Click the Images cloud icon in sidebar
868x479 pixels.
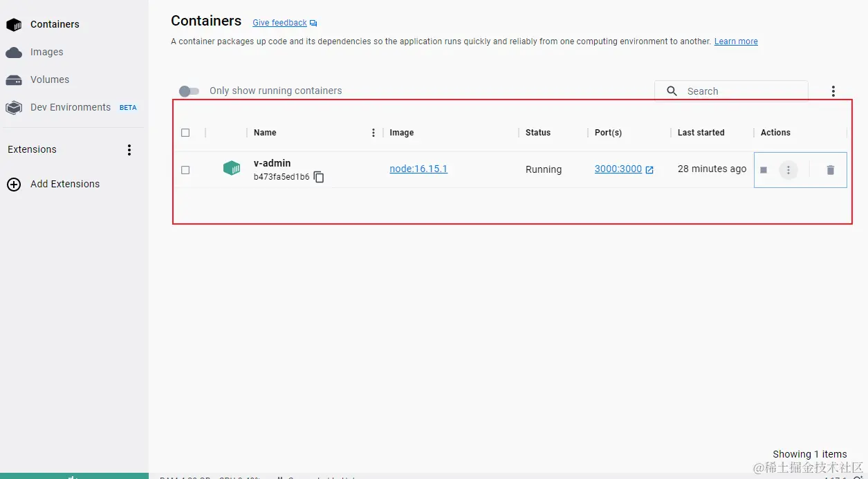[14, 53]
